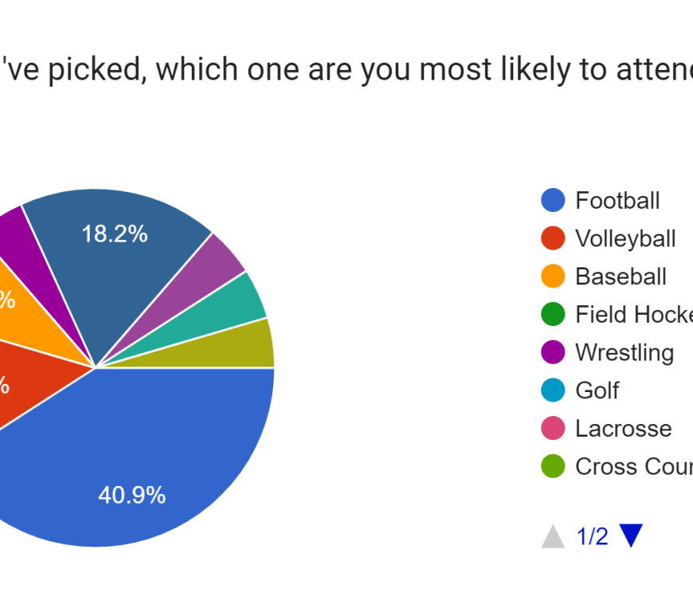The height and width of the screenshot is (616, 693).
Task: Click the Football blue legend dot
Action: (553, 200)
